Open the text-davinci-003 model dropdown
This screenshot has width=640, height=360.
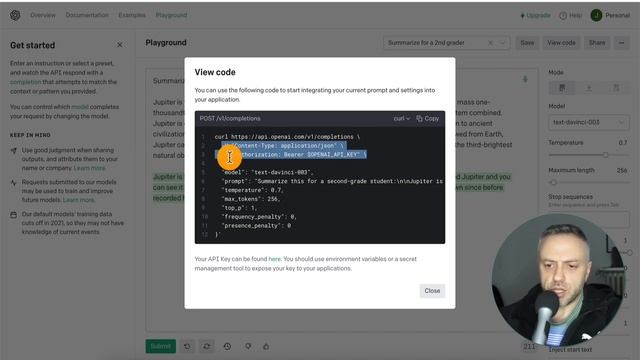pyautogui.click(x=589, y=122)
